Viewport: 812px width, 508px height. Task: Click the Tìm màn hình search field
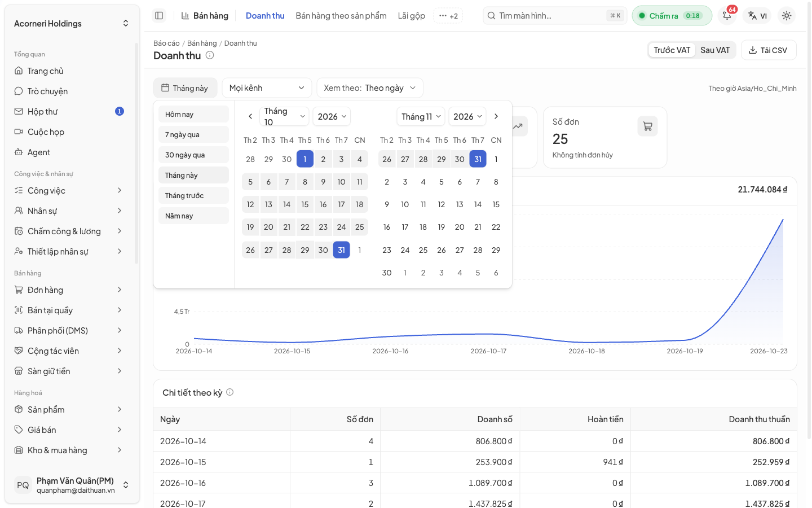click(555, 16)
